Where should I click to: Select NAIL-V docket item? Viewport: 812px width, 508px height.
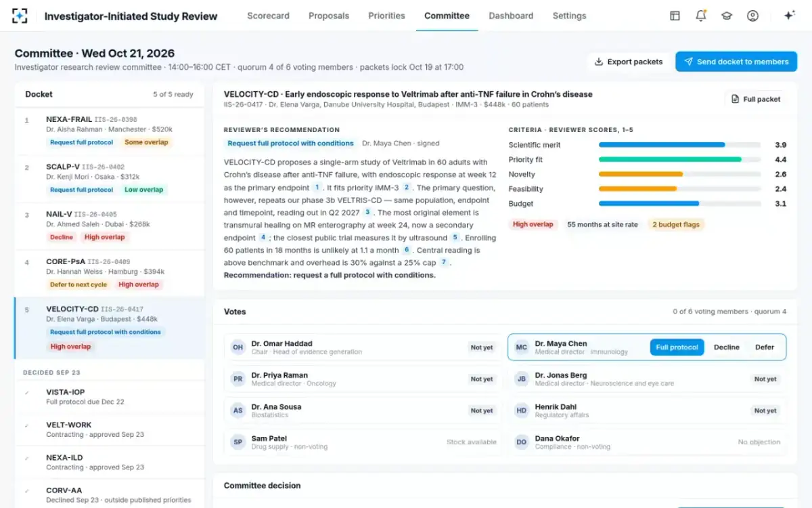pos(109,226)
